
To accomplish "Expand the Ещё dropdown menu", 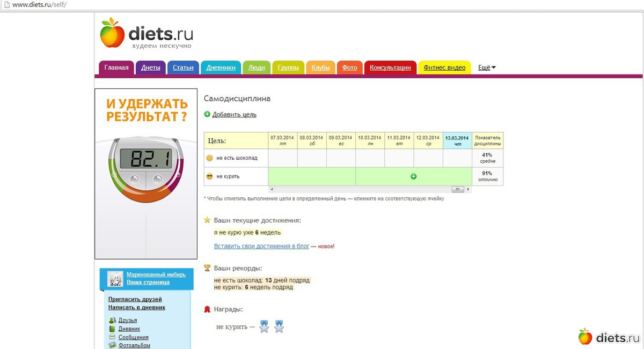I will [x=487, y=68].
